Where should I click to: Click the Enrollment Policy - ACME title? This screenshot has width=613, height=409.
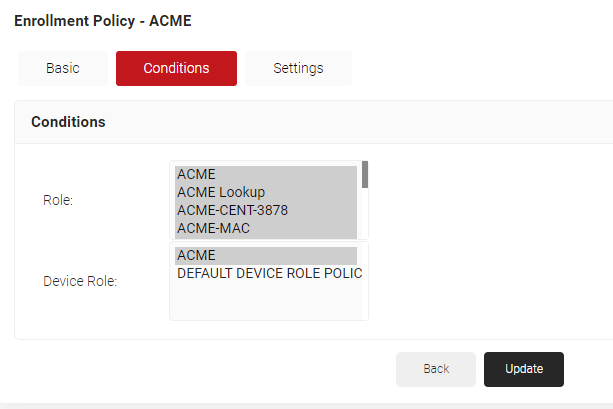[x=103, y=20]
